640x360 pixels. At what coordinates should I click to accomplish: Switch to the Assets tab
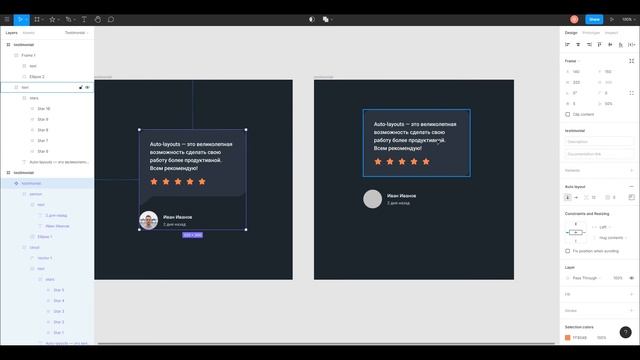[29, 33]
